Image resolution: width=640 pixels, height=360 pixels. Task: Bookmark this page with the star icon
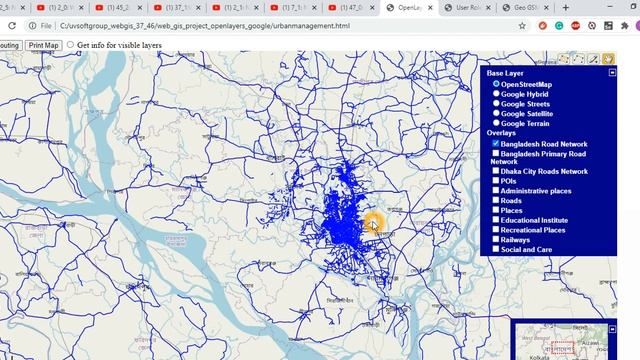[522, 26]
